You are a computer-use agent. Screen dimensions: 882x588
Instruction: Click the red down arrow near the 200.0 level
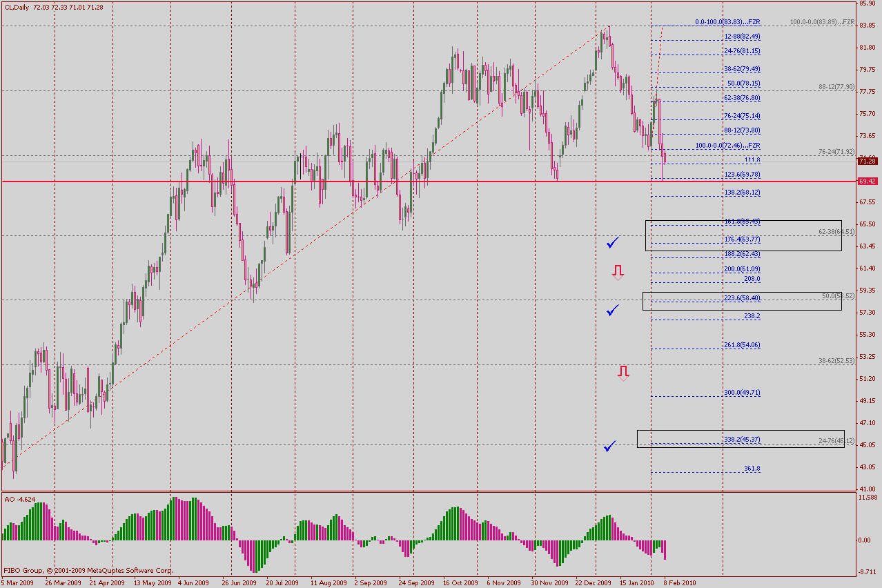point(618,271)
